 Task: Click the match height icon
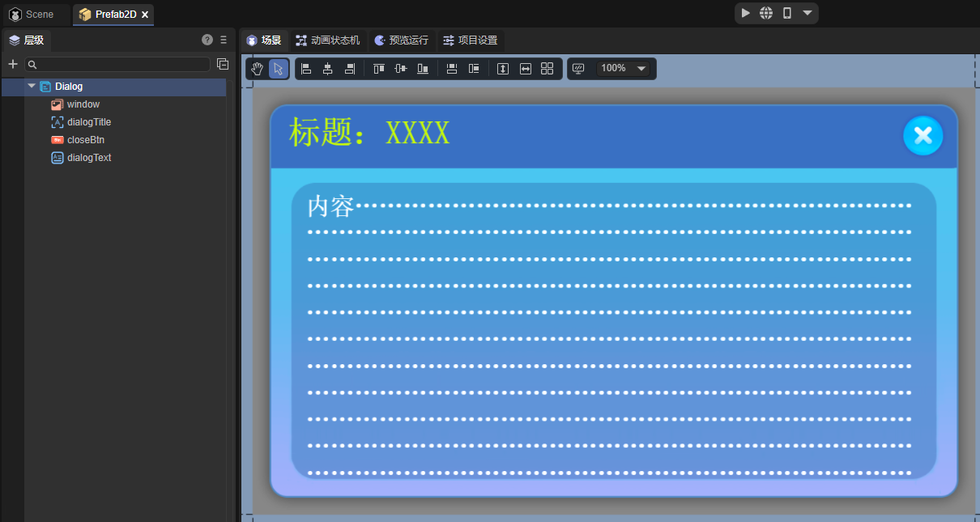503,69
